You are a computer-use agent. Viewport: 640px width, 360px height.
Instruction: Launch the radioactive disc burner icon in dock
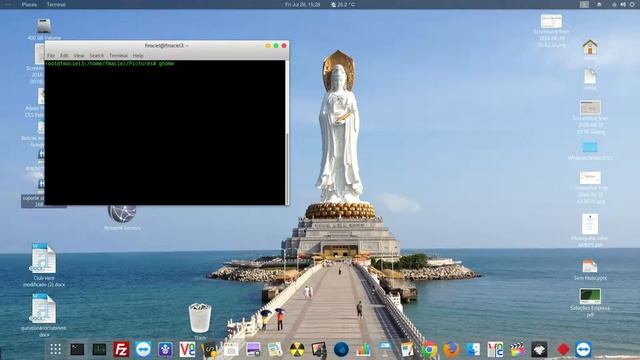297,350
